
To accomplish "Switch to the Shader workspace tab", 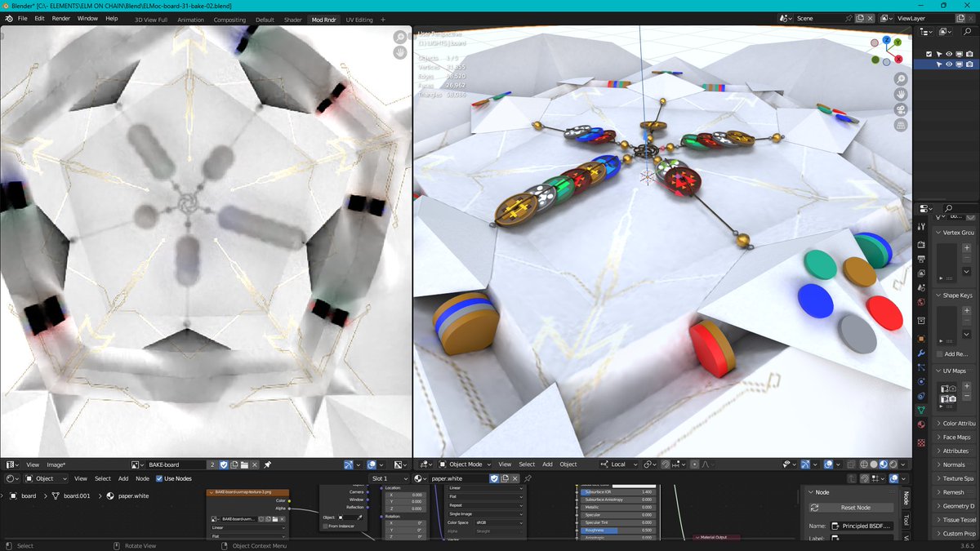I will click(293, 20).
